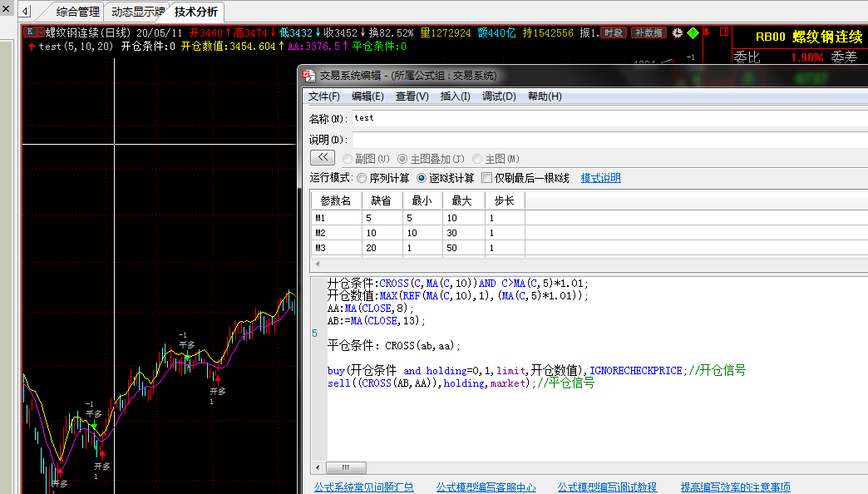Click the 最大 column header
Screen dimensions: 868x494
coord(463,200)
